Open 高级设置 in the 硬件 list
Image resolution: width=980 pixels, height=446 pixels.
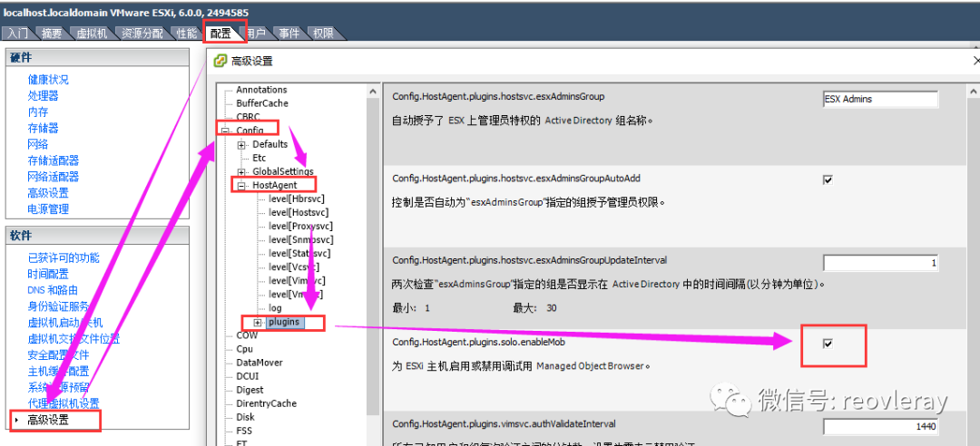[48, 193]
